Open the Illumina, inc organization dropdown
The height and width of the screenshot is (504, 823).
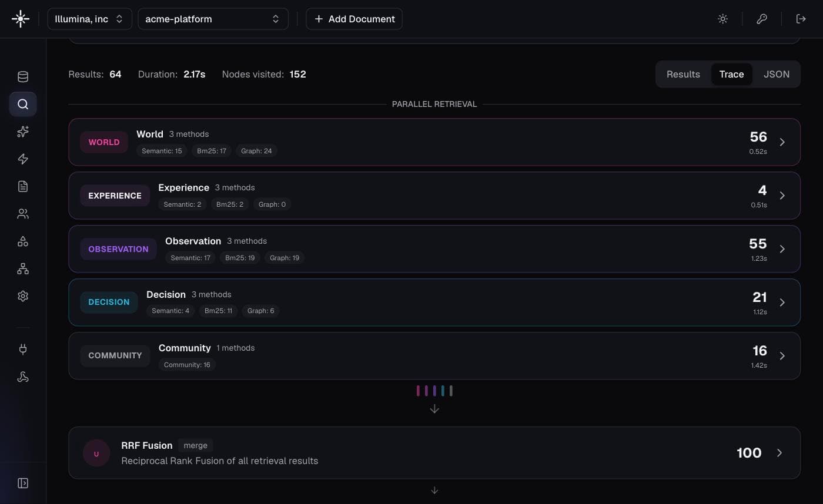pyautogui.click(x=89, y=19)
